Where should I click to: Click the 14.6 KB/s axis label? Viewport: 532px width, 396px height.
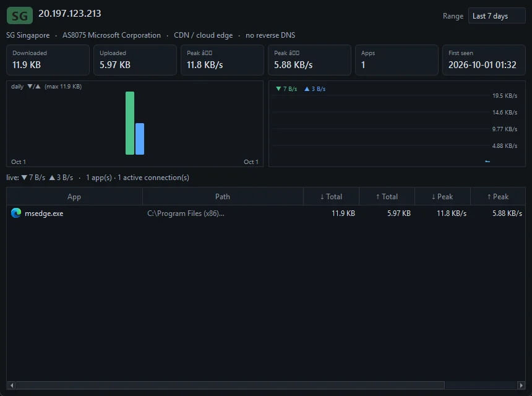(505, 113)
